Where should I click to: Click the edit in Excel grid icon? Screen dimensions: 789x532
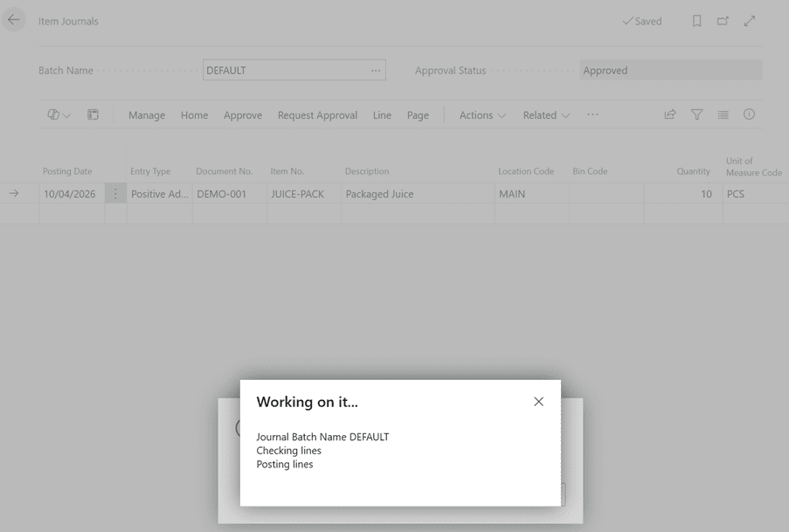(x=93, y=114)
